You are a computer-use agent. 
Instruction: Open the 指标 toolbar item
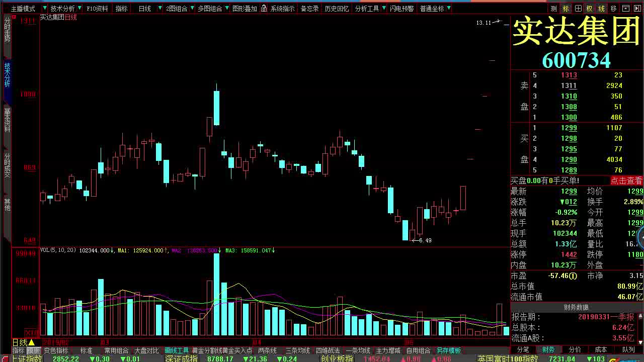[x=121, y=9]
